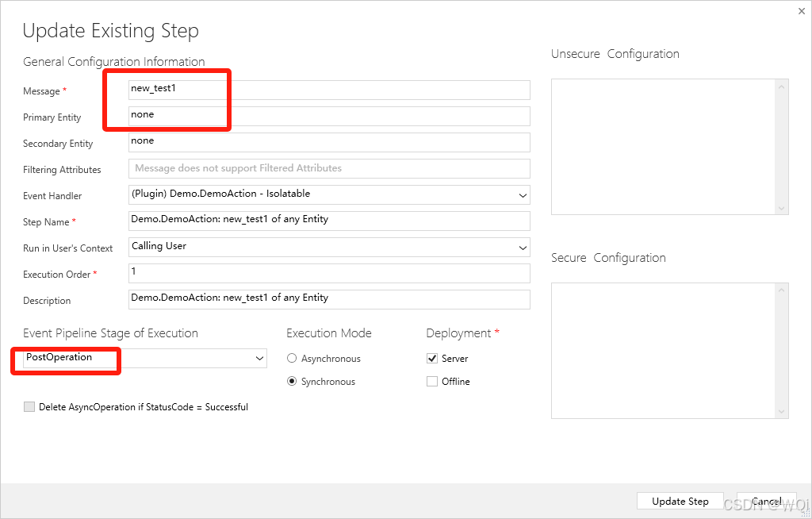Click the Description field

pos(329,299)
